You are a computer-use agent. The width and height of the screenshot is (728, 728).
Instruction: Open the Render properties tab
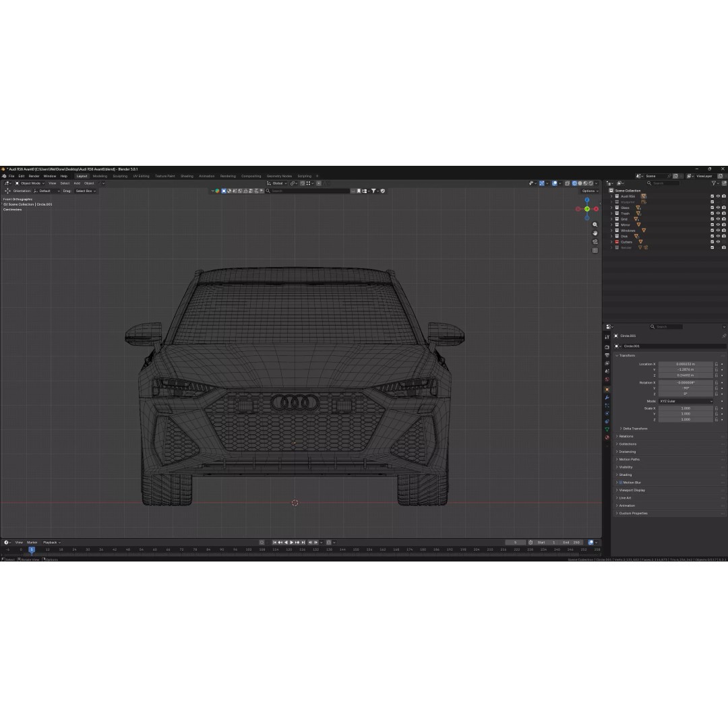pos(607,347)
